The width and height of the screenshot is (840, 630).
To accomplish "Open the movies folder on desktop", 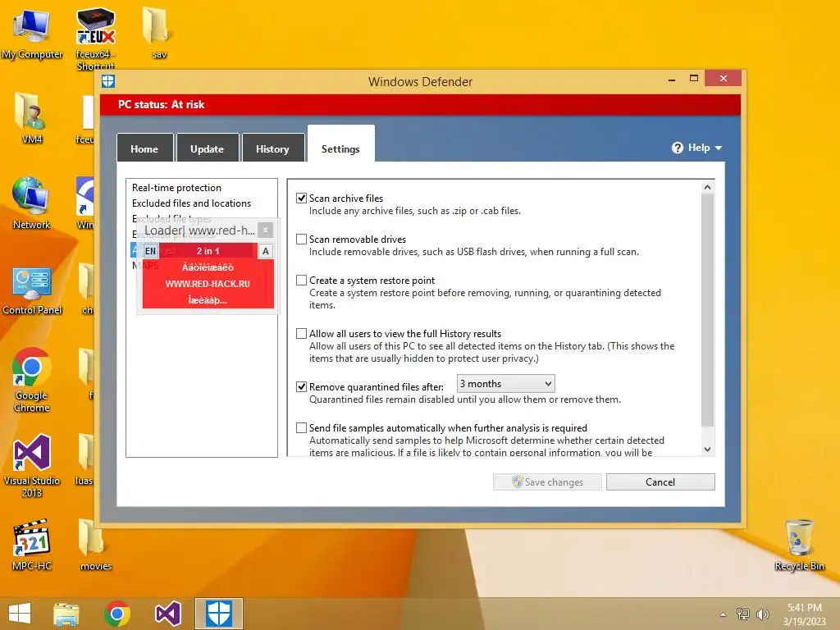I will [95, 545].
